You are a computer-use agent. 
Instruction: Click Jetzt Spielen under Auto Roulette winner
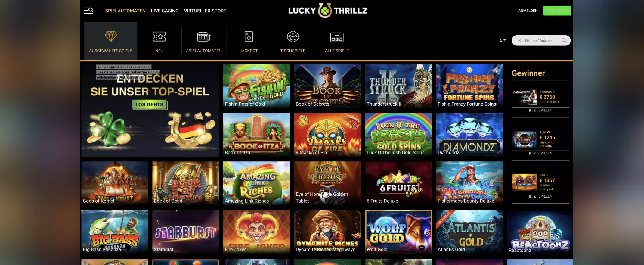(x=540, y=110)
